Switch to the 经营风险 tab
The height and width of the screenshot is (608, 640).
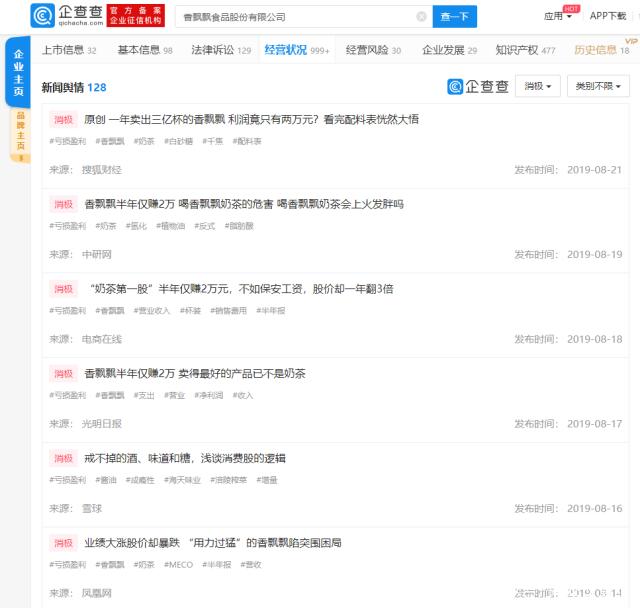point(373,50)
